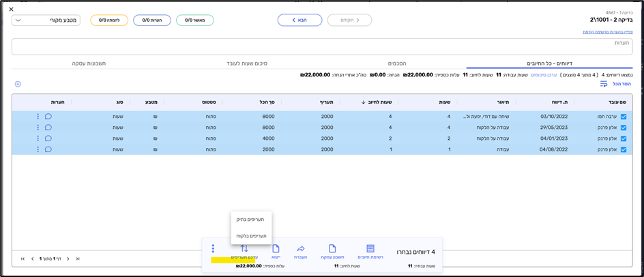Click the עדכון תעריפים arrows icon
This screenshot has height=277, width=644.
click(244, 249)
